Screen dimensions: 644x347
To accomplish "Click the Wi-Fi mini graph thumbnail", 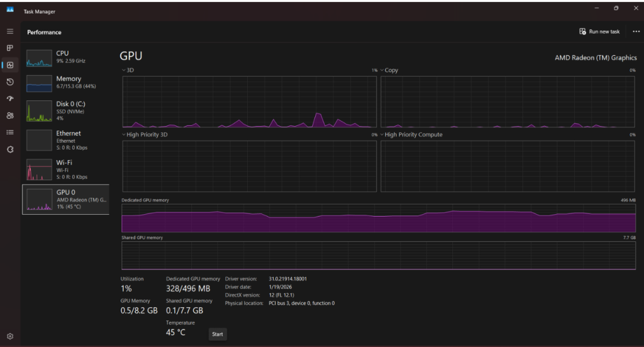I will (40, 169).
